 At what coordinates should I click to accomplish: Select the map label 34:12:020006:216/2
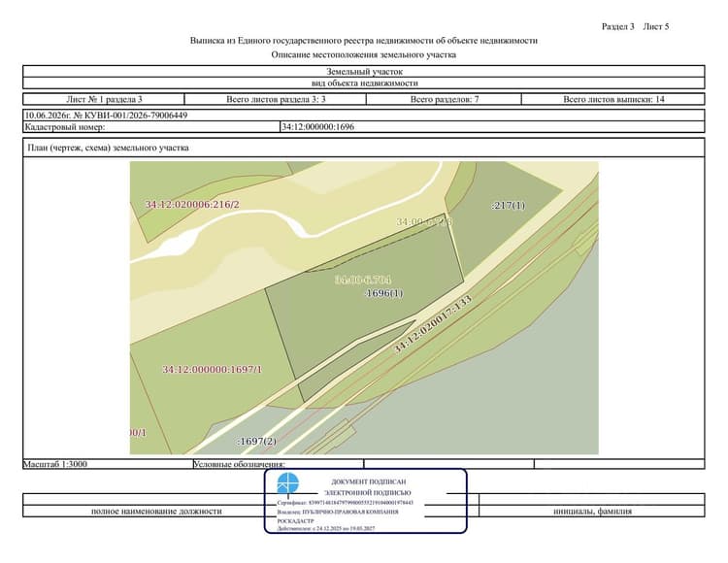[x=192, y=204]
